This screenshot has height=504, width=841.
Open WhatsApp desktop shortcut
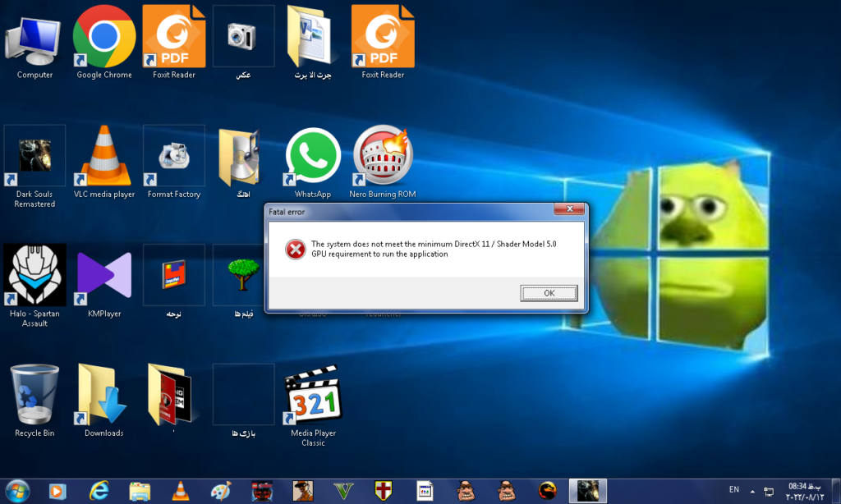(313, 158)
